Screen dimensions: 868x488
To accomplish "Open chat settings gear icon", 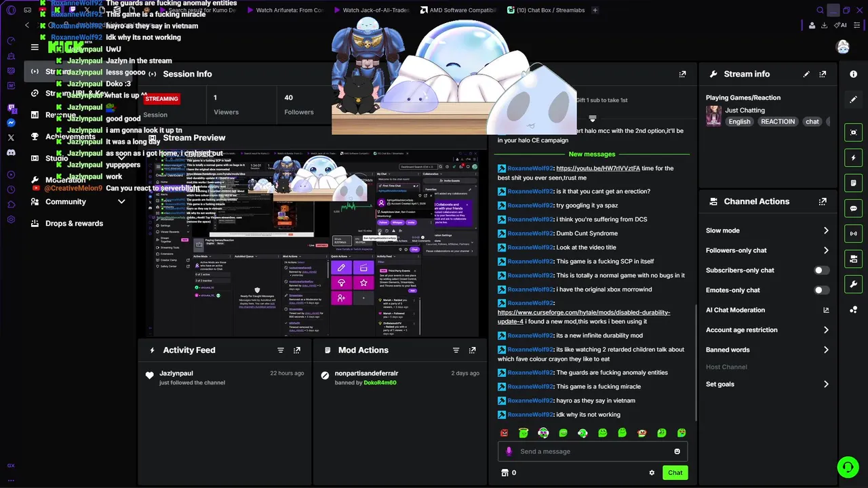I will [x=652, y=472].
